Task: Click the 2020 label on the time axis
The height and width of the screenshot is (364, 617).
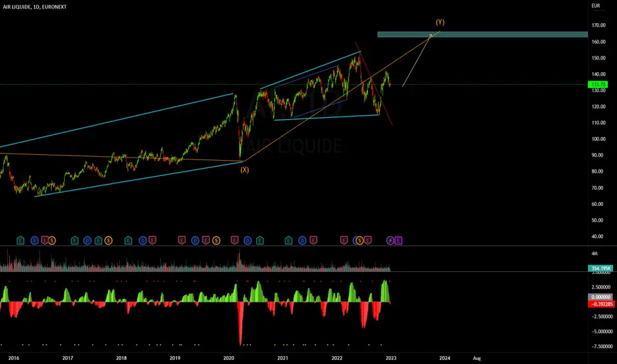Action: pyautogui.click(x=228, y=358)
